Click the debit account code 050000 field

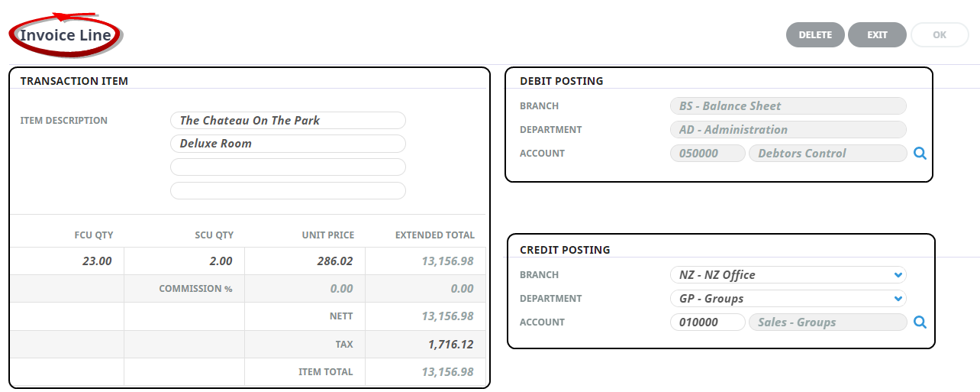[707, 154]
